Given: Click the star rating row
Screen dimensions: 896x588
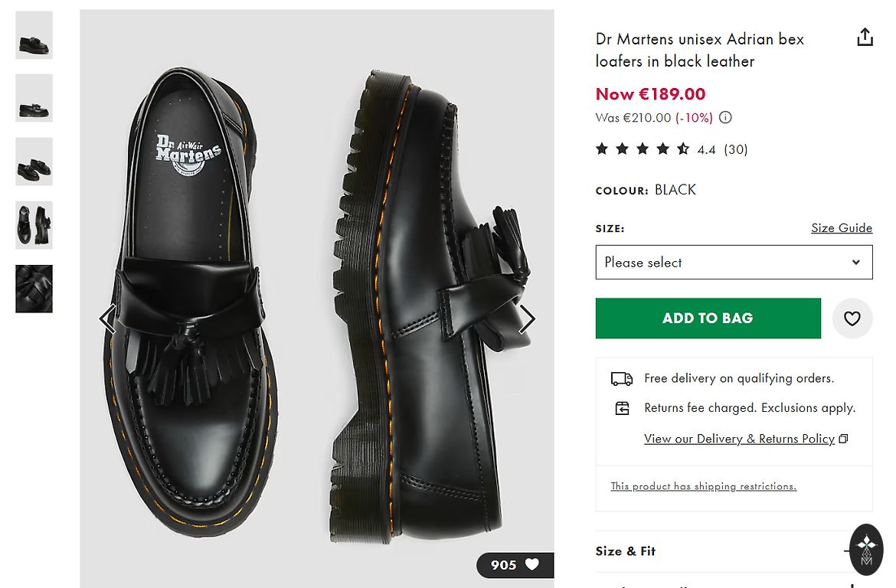Looking at the screenshot, I should point(642,149).
